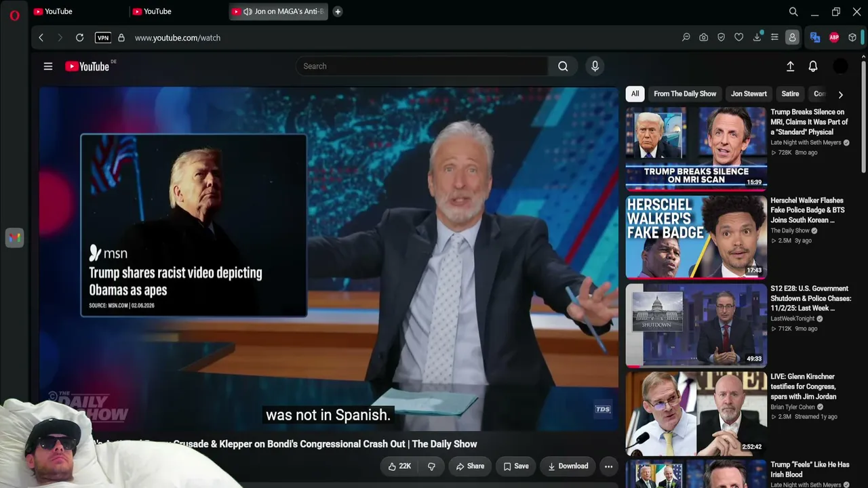Image resolution: width=868 pixels, height=488 pixels.
Task: Open the translate extension
Action: pos(815,38)
